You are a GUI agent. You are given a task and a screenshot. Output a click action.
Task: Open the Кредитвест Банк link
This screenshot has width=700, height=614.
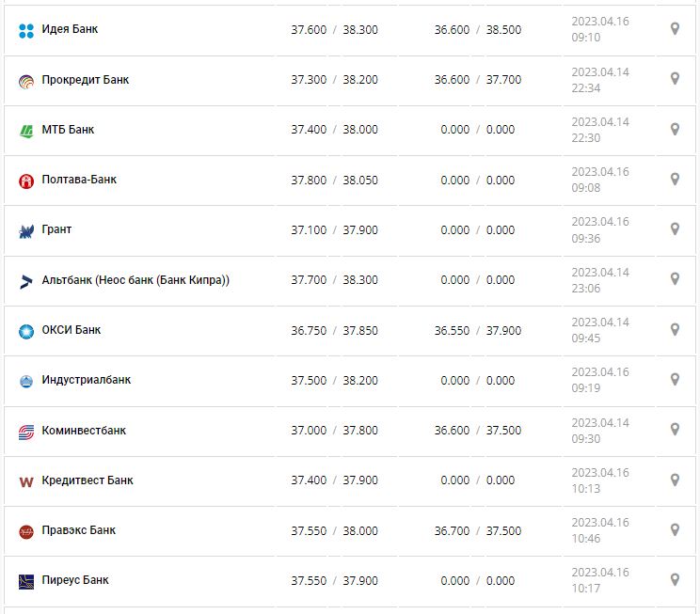point(87,480)
